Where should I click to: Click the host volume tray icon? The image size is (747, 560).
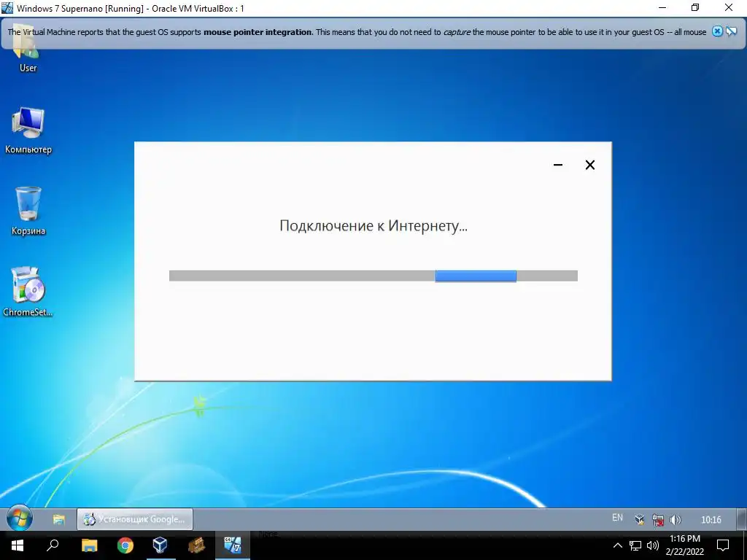[x=653, y=545]
